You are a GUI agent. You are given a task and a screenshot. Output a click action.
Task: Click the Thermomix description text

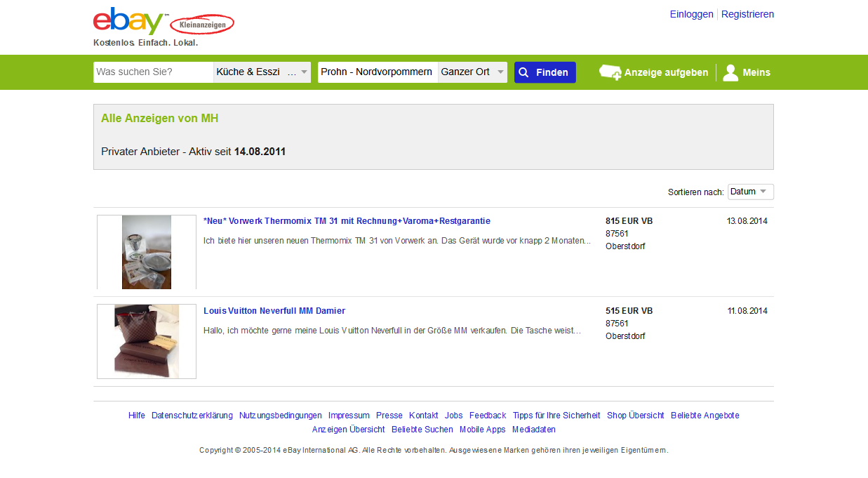(x=397, y=241)
